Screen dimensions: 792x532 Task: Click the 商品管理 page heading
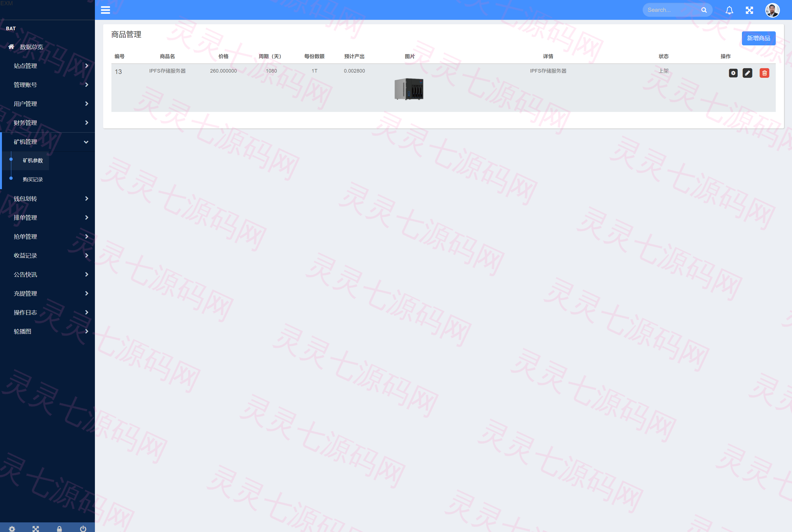tap(126, 35)
